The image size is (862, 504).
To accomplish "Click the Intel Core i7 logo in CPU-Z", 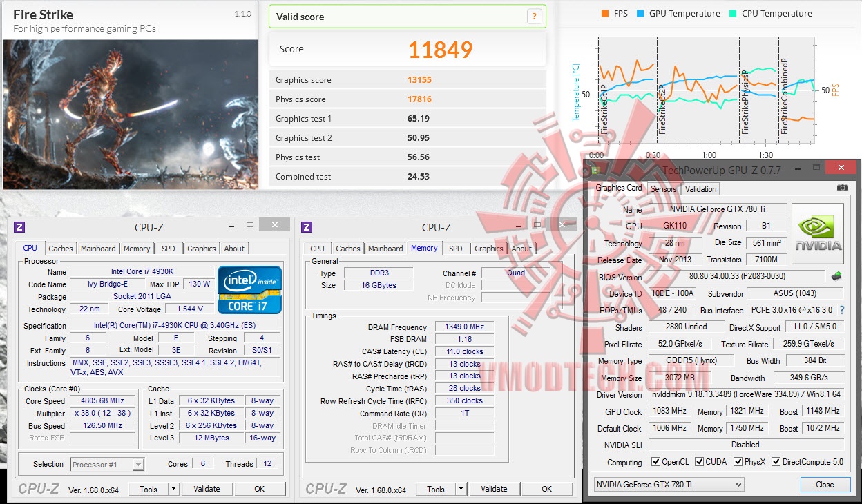I will pyautogui.click(x=249, y=289).
